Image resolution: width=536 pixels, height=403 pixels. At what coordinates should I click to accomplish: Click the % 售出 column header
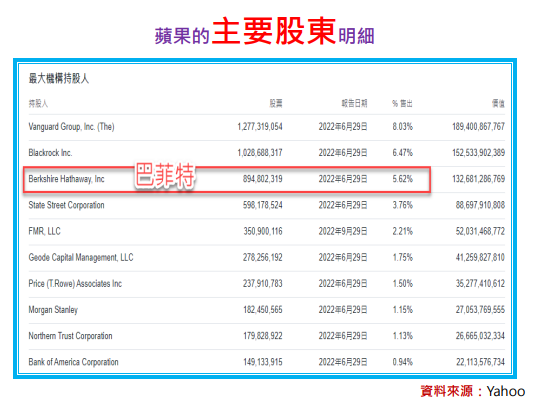click(x=402, y=103)
